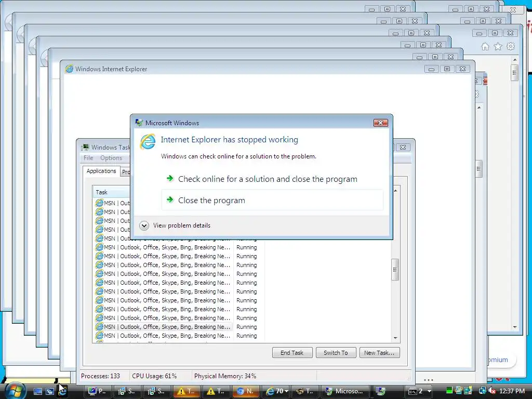Click the Task column header

pos(111,192)
